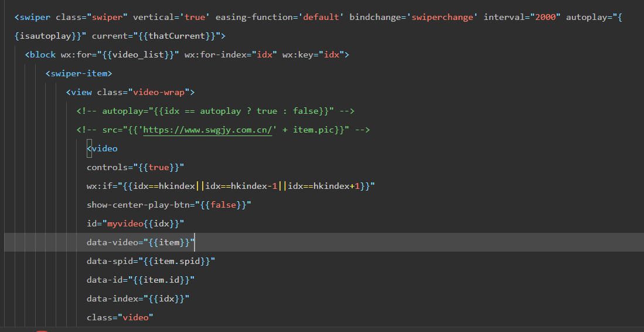Click the bindchange attribute name
Screen dimensions: 644x332
[376, 18]
